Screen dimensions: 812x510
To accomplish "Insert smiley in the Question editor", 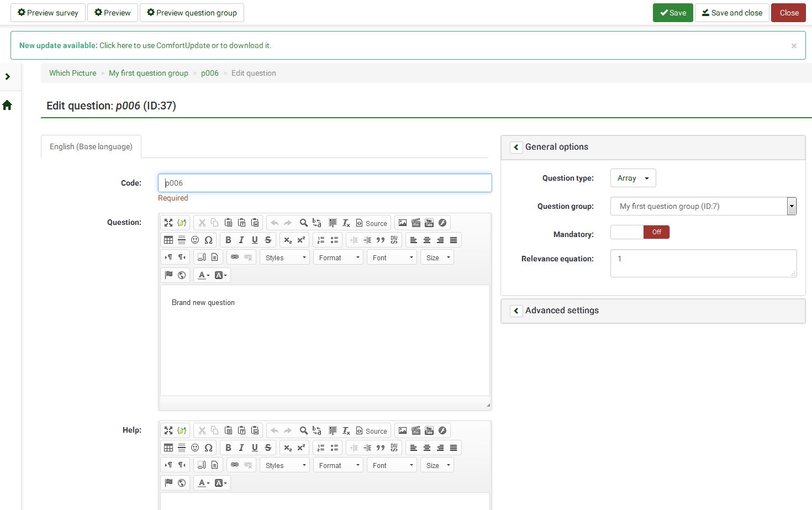I will (x=195, y=240).
